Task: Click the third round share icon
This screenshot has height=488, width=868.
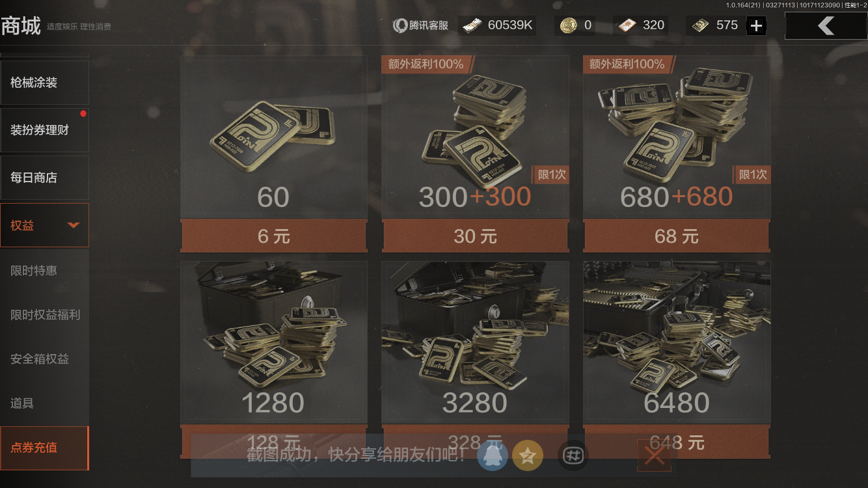Action: coord(573,455)
